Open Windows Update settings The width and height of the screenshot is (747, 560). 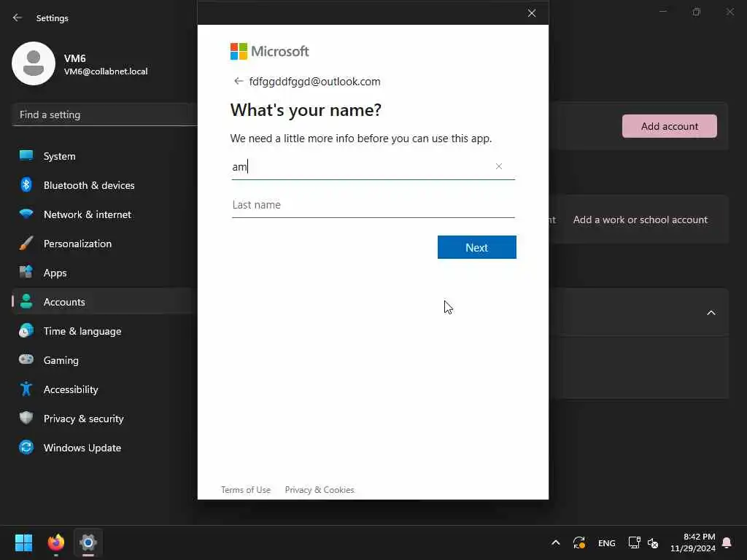coord(104,448)
